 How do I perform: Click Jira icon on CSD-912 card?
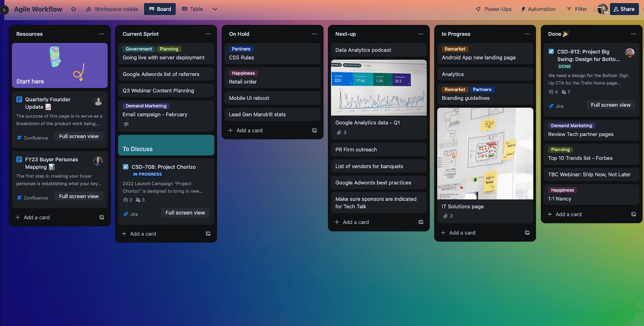pos(551,106)
